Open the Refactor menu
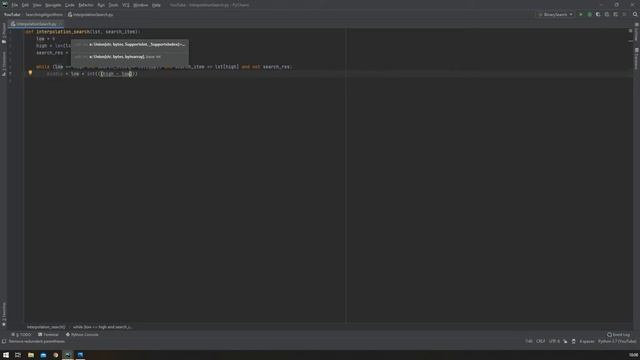 (86, 5)
